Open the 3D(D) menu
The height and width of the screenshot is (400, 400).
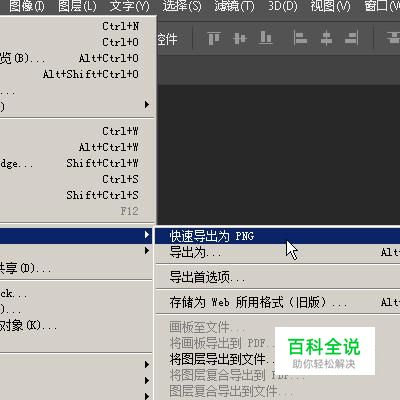coord(283,6)
